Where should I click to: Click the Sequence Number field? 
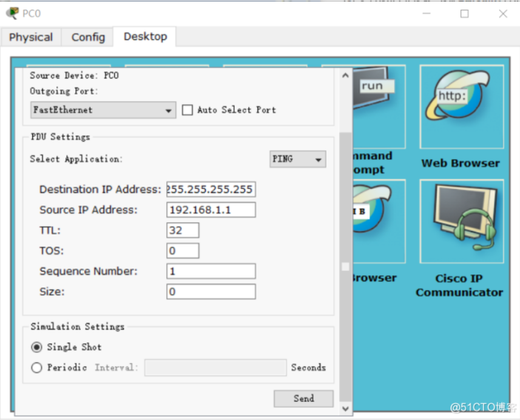click(211, 272)
